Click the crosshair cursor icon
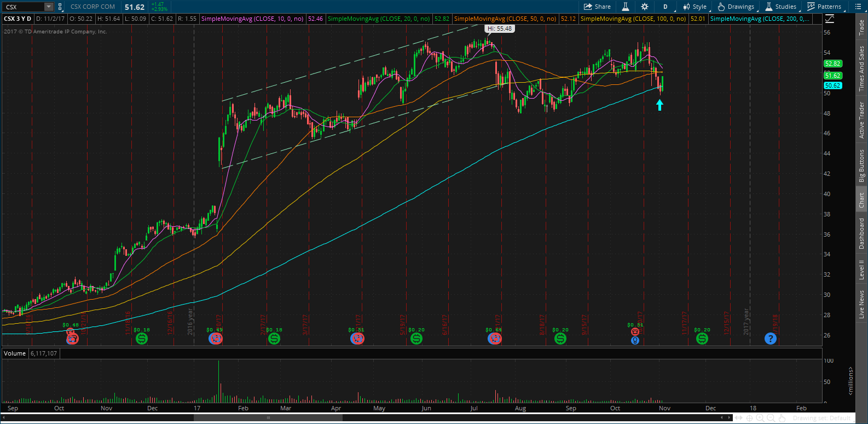Viewport: 868px width, 424px height. pos(749,418)
